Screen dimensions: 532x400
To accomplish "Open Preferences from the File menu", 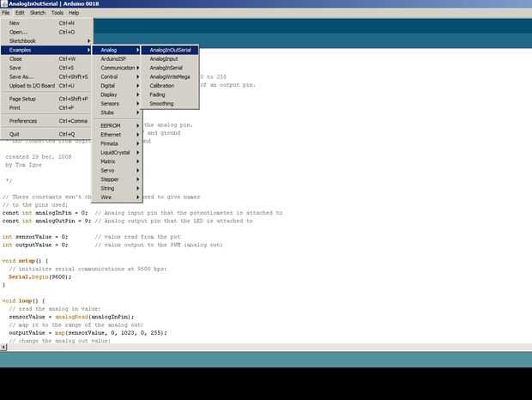I will 23,121.
